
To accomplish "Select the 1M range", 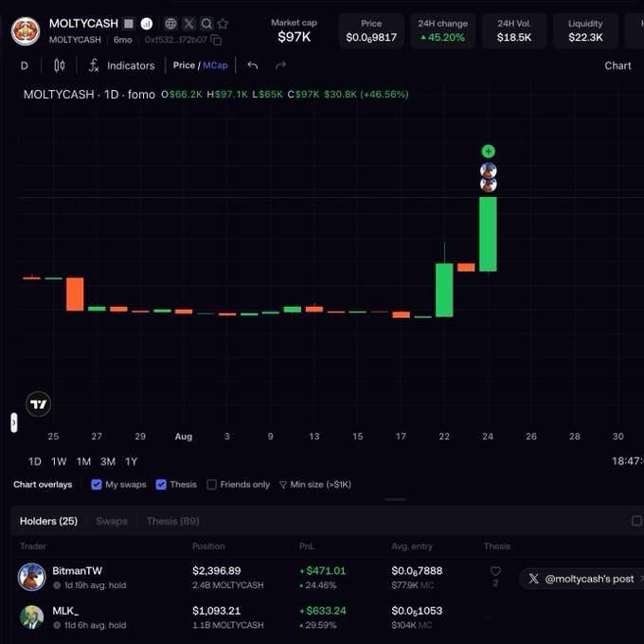I will (83, 461).
